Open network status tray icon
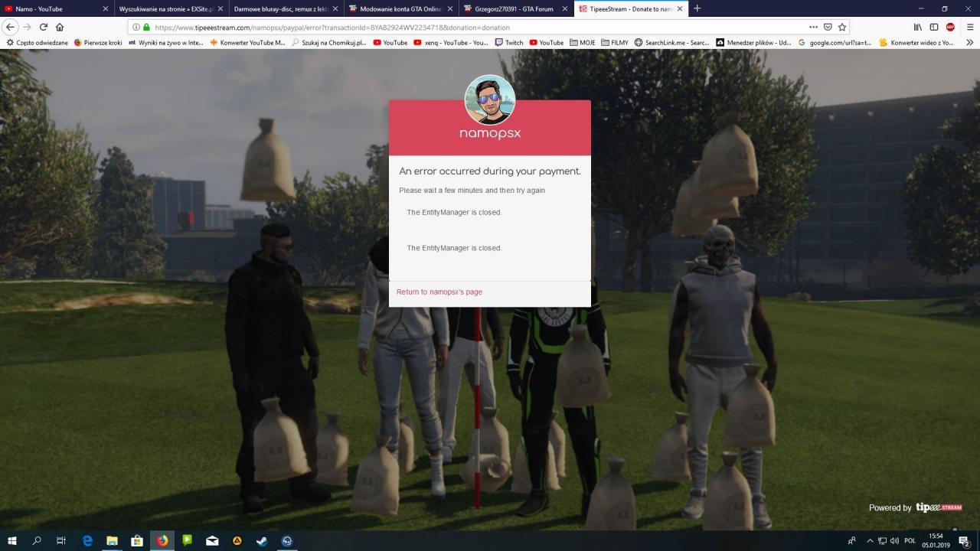Image resolution: width=980 pixels, height=551 pixels. coord(882,540)
